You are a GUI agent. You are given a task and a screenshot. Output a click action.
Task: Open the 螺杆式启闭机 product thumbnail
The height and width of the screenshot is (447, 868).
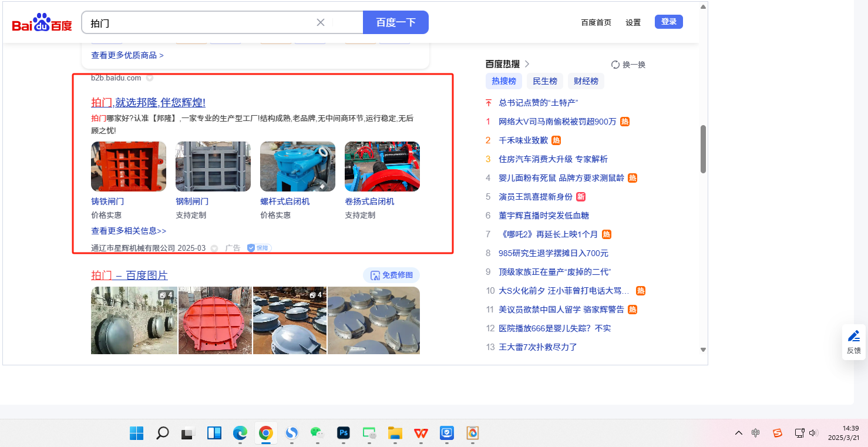pyautogui.click(x=298, y=166)
